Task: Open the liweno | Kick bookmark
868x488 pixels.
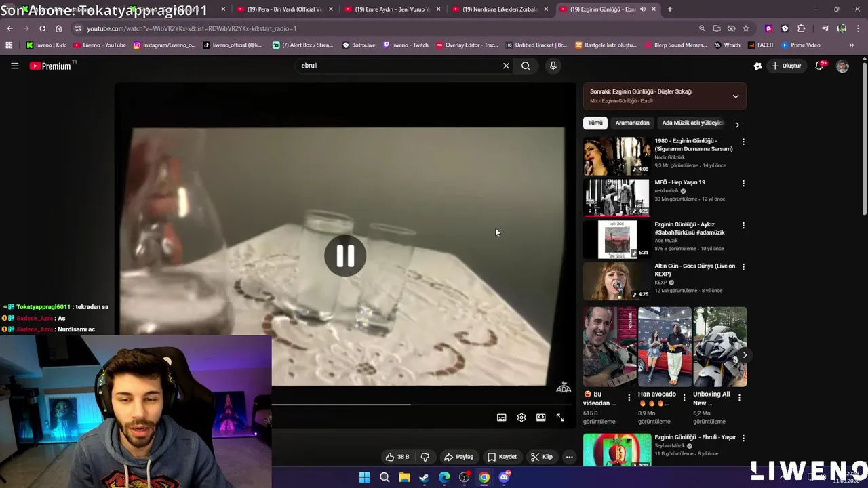Action: tap(45, 45)
